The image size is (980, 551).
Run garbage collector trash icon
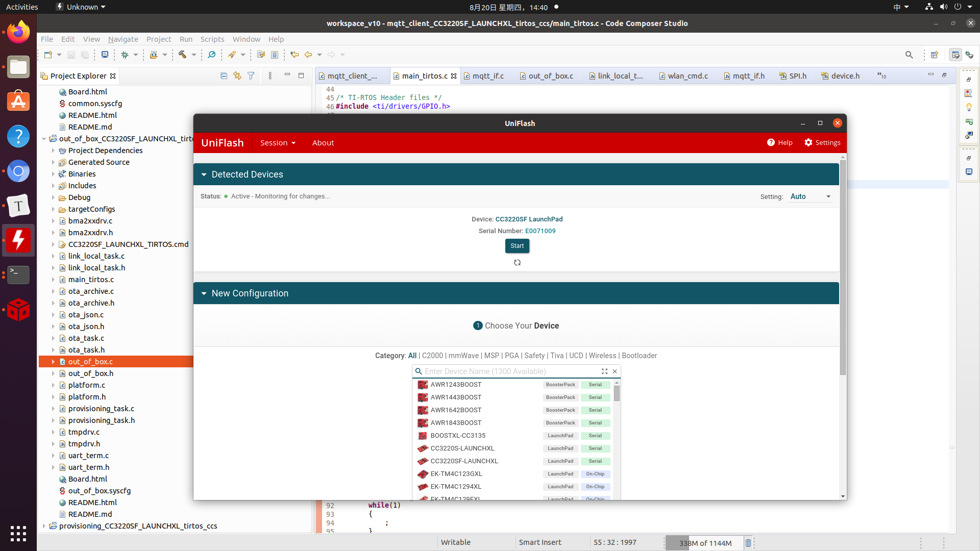[x=748, y=543]
